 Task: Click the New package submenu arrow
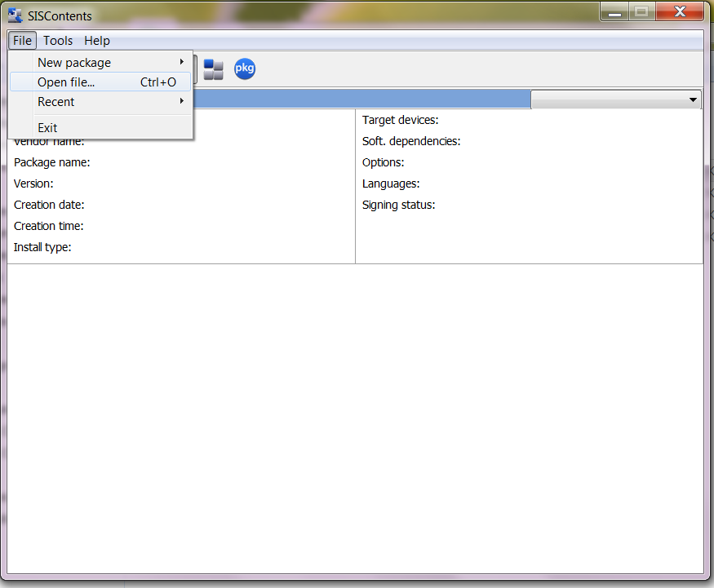(x=182, y=62)
